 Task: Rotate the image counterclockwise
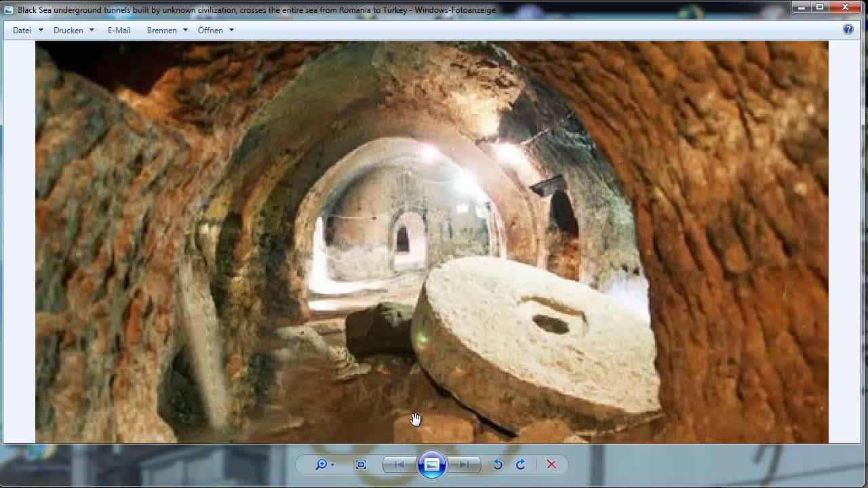coord(498,464)
